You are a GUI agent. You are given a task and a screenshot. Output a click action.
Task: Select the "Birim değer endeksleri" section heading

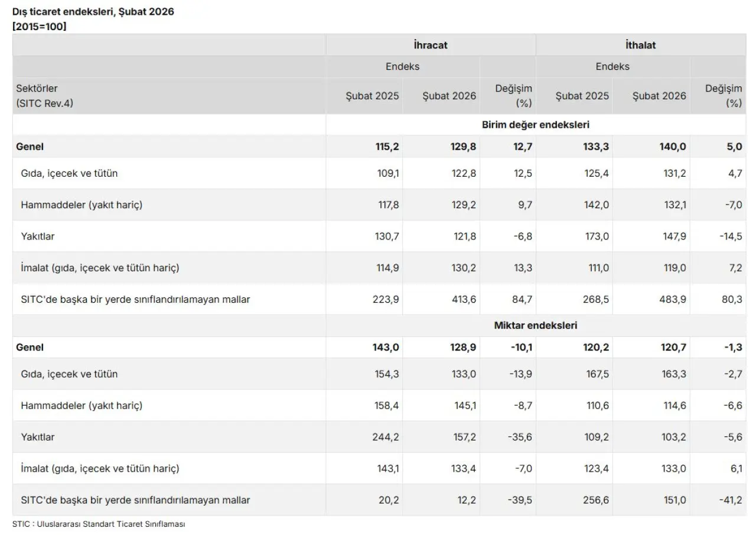(x=536, y=125)
